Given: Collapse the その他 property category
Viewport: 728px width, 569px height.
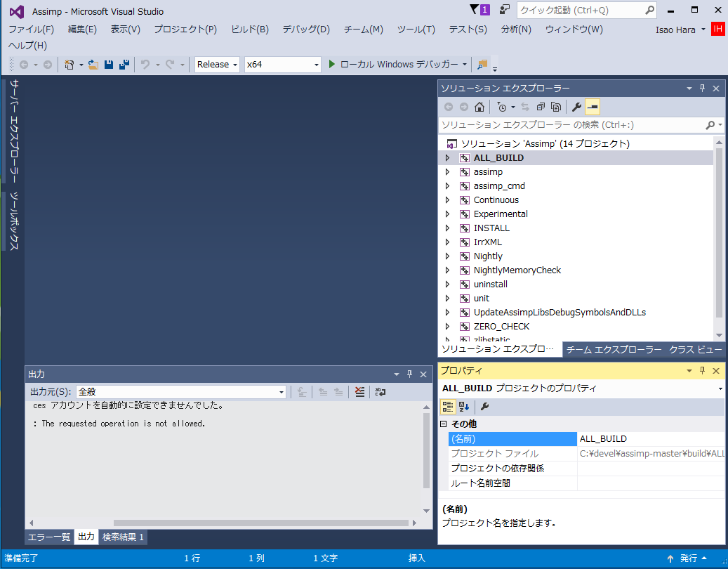Looking at the screenshot, I should (444, 424).
